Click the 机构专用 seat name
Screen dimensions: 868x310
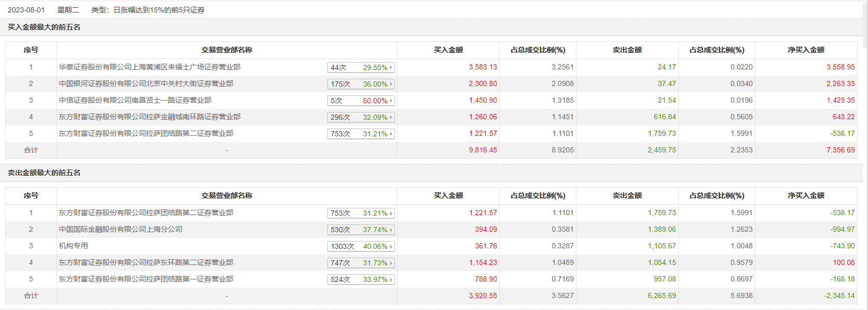73,246
